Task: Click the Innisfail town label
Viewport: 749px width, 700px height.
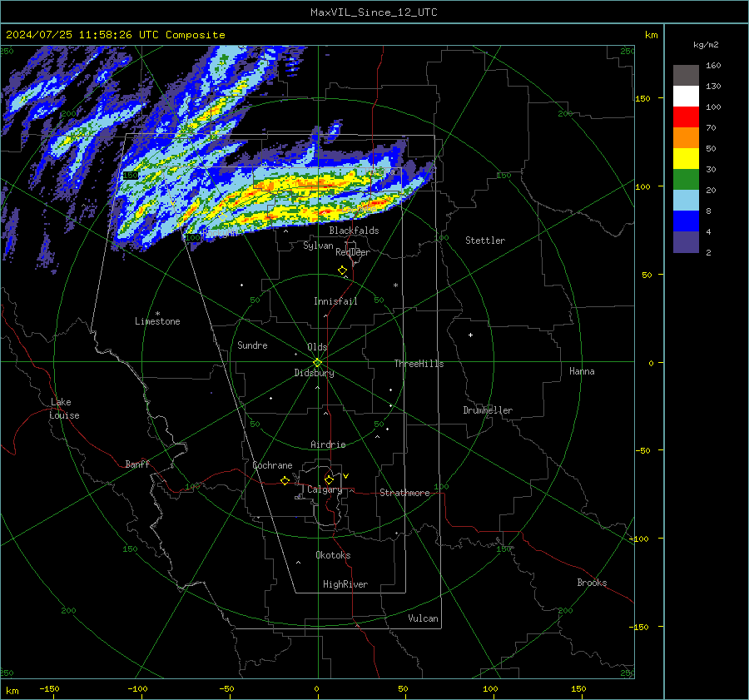Action: (335, 301)
